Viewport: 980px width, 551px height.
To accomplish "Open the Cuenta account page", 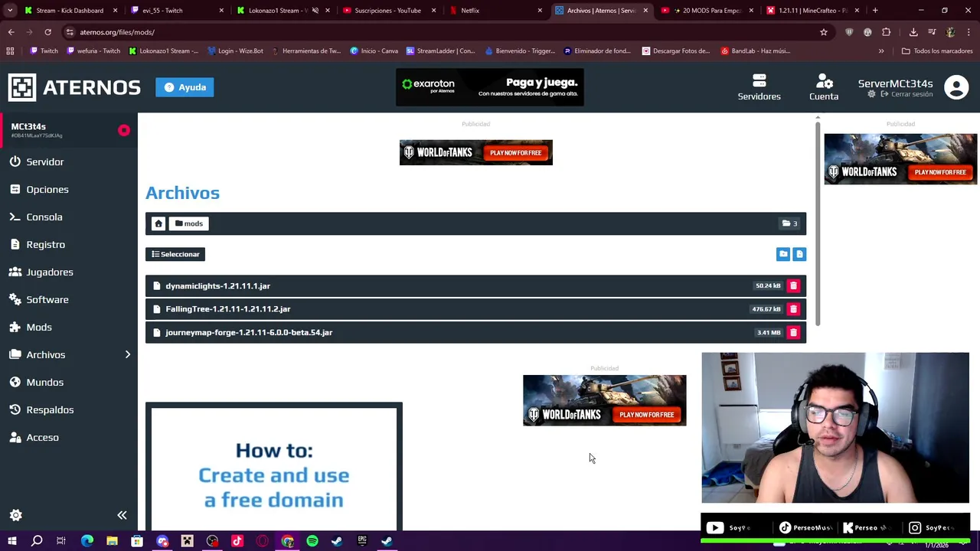I will [824, 87].
